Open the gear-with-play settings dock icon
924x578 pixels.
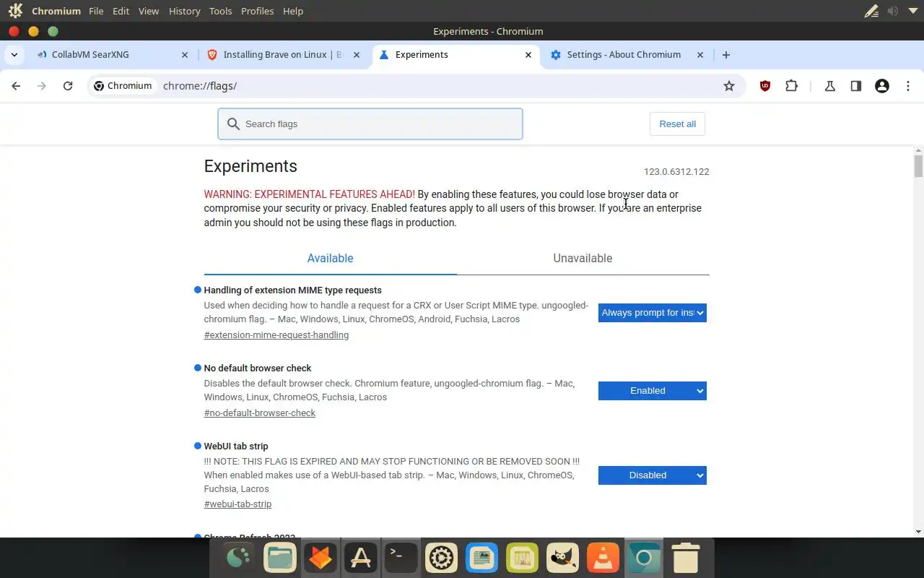point(442,558)
